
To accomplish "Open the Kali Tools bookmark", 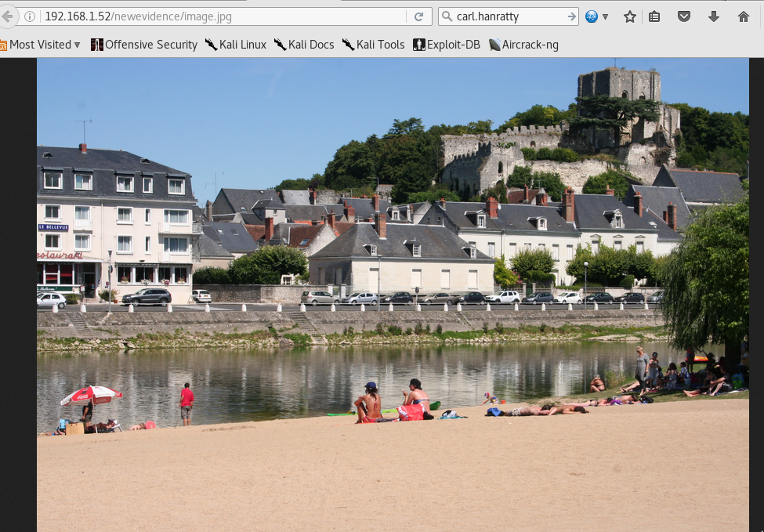I will tap(373, 45).
